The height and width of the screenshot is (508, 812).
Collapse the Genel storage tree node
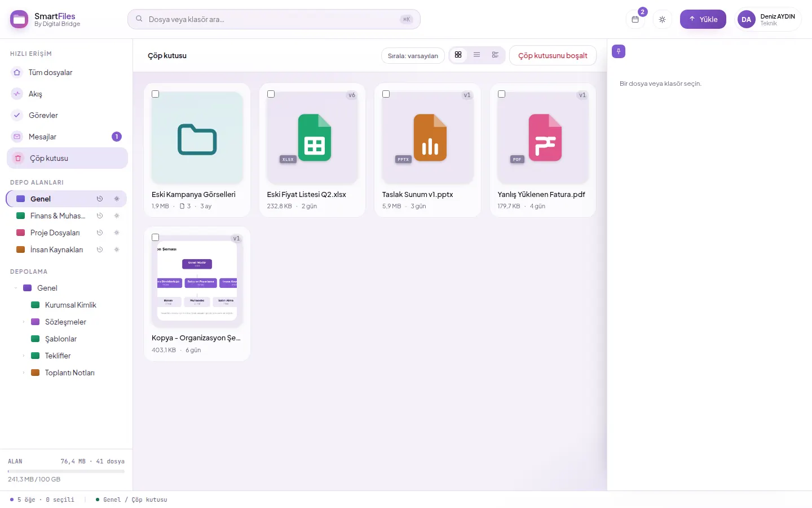click(16, 288)
